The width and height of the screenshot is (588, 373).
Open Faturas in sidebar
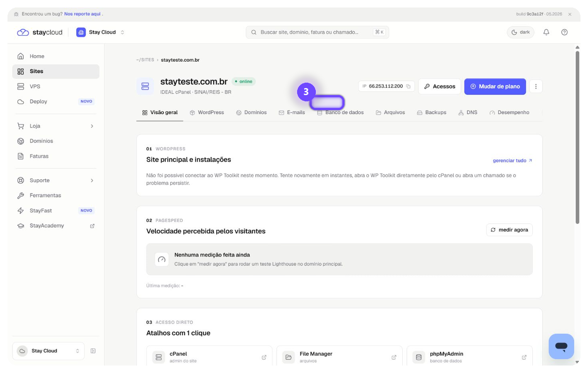[x=56, y=156]
